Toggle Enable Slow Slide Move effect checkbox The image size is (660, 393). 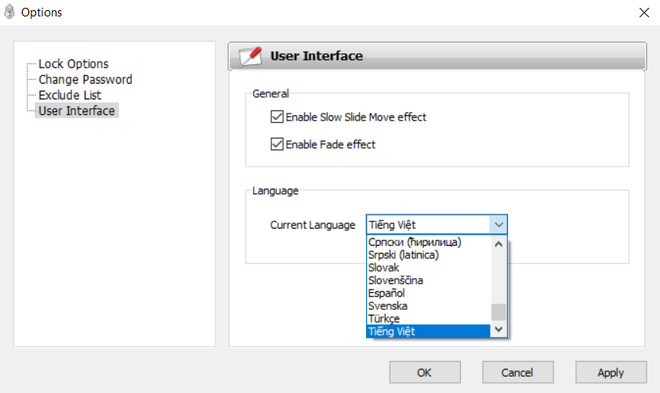coord(277,117)
